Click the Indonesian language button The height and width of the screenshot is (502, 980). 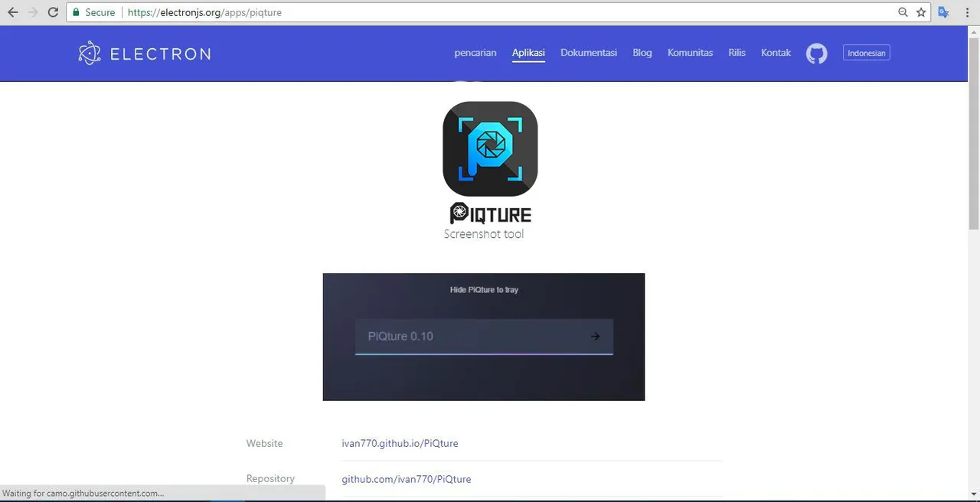tap(867, 53)
